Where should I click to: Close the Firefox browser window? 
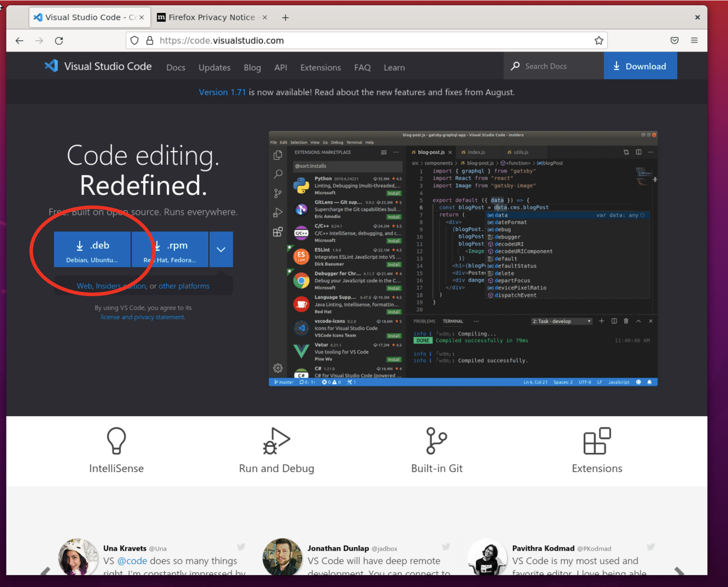[x=697, y=17]
